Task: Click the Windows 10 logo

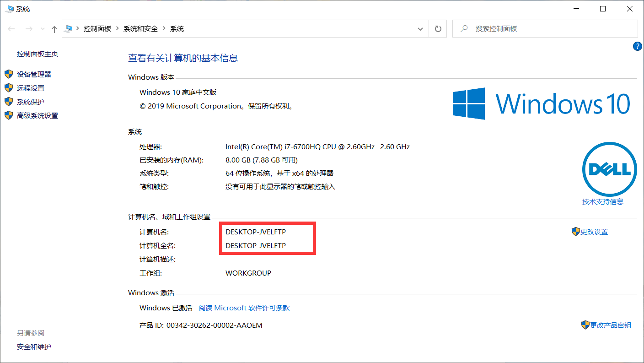Action: tap(542, 104)
